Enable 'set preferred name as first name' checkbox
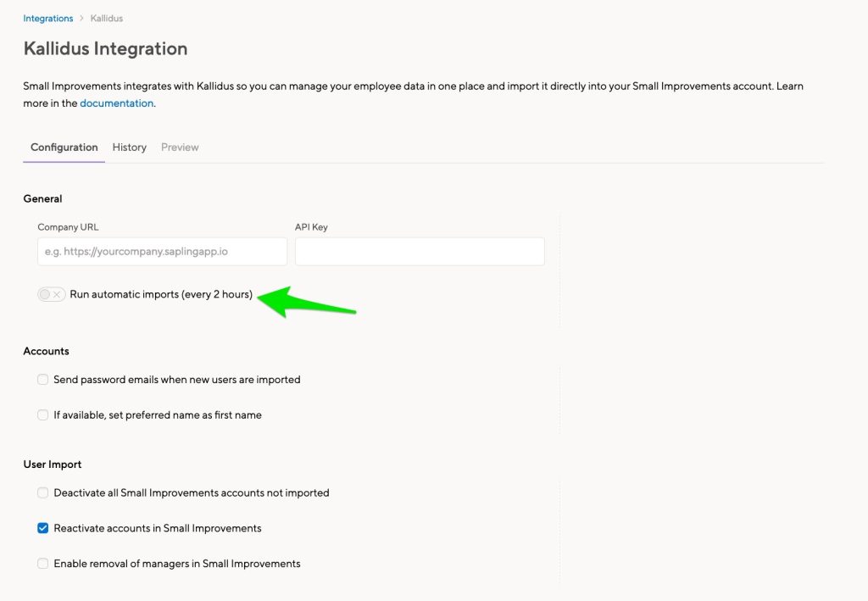 [x=42, y=415]
